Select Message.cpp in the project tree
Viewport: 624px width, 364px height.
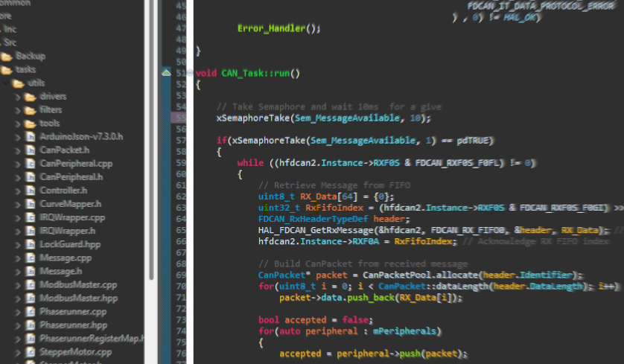pyautogui.click(x=66, y=258)
